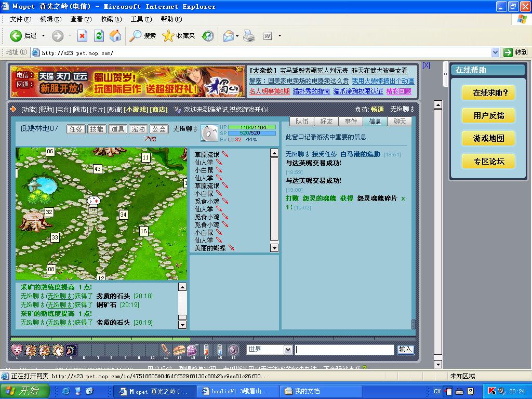Click the IE Forward arrow icon
The height and width of the screenshot is (399, 532).
pyautogui.click(x=58, y=36)
